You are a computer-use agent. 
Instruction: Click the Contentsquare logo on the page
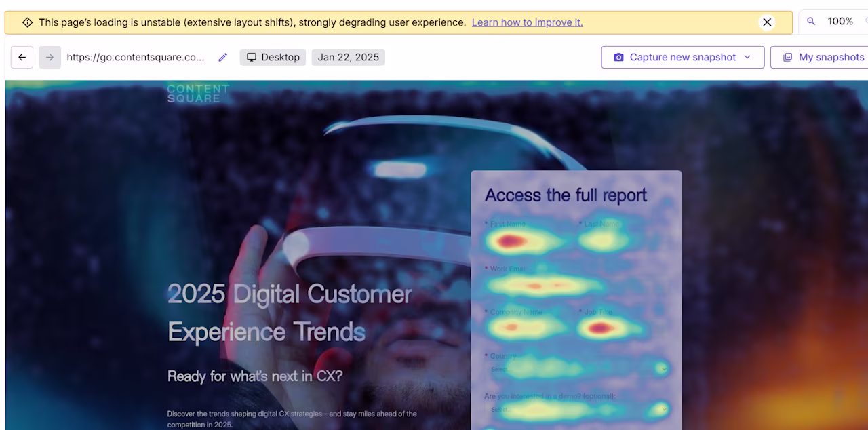pyautogui.click(x=198, y=94)
